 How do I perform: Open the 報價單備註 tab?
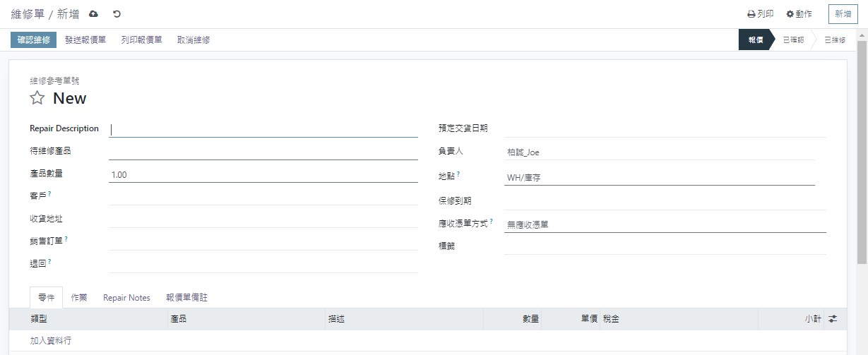[186, 298]
